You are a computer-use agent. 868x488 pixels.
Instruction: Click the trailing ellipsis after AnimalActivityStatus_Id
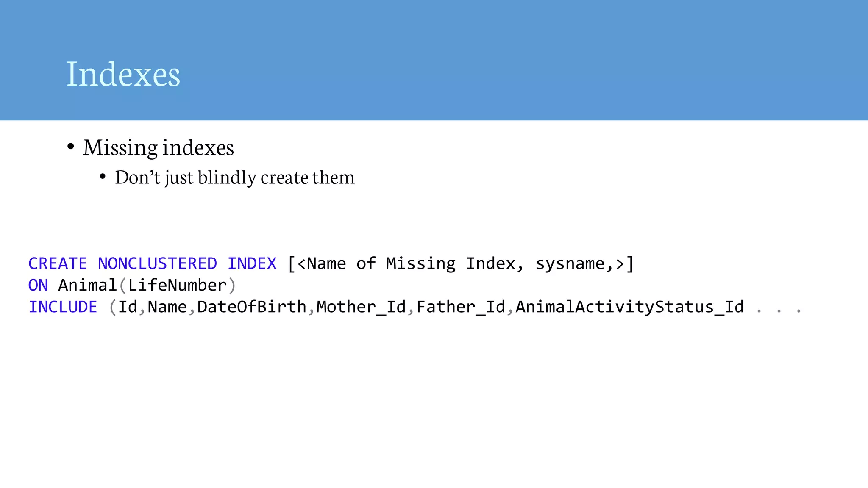pos(779,311)
